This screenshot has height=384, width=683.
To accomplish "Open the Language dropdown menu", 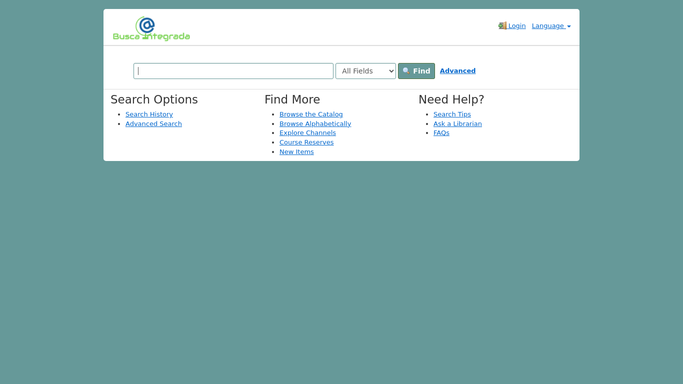I will coord(551,26).
